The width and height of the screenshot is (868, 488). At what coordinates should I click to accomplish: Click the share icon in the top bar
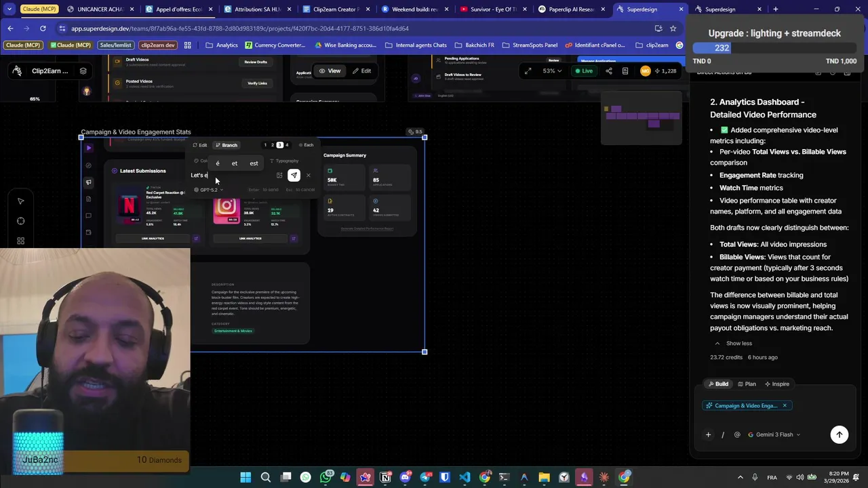(x=608, y=70)
